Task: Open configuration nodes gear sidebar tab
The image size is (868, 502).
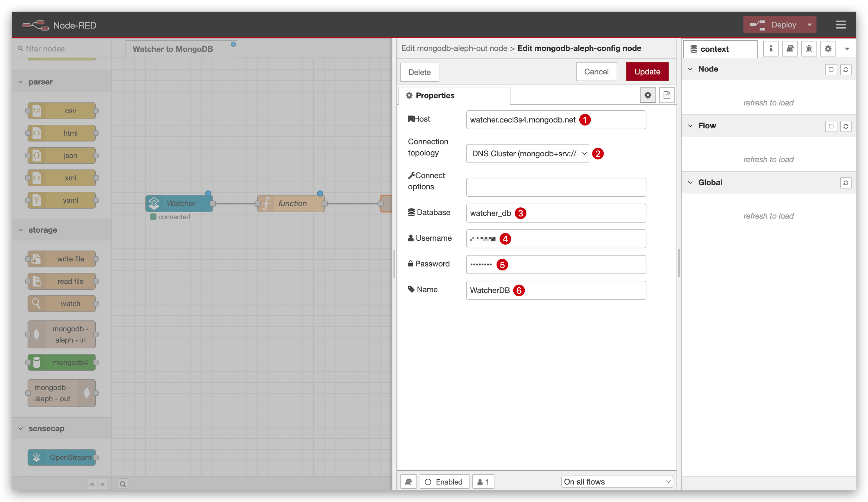Action: pos(828,49)
